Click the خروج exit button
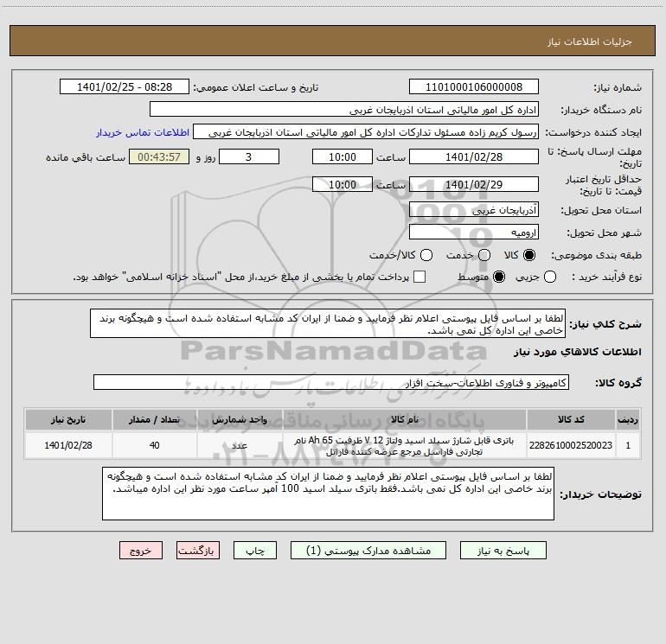Screen dimensions: 666x644 (x=141, y=551)
